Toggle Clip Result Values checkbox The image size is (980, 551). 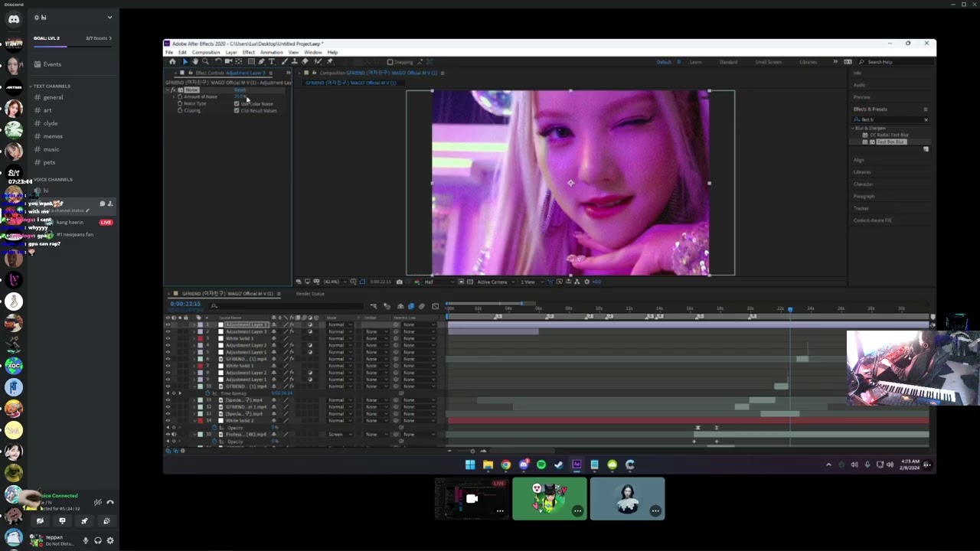pyautogui.click(x=237, y=110)
